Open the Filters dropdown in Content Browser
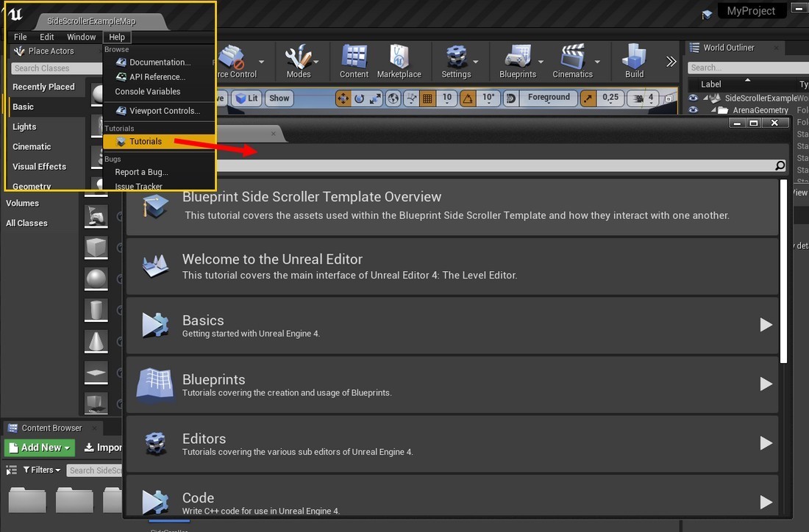The width and height of the screenshot is (809, 532). click(43, 470)
